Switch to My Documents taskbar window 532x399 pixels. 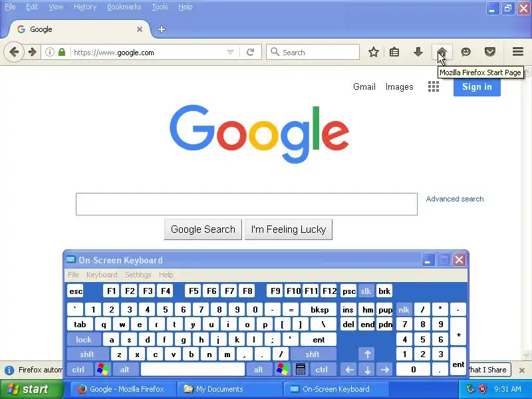tap(229, 389)
